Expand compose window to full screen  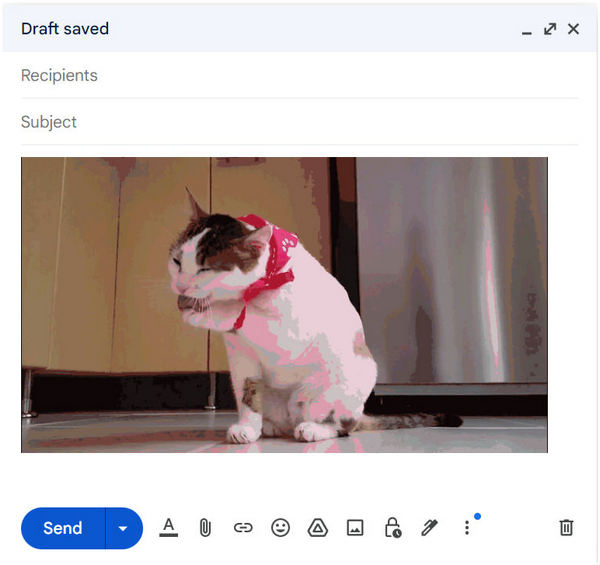[550, 29]
